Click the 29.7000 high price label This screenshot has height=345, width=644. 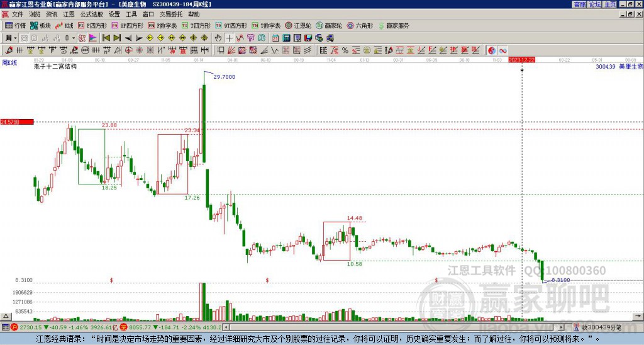(225, 77)
